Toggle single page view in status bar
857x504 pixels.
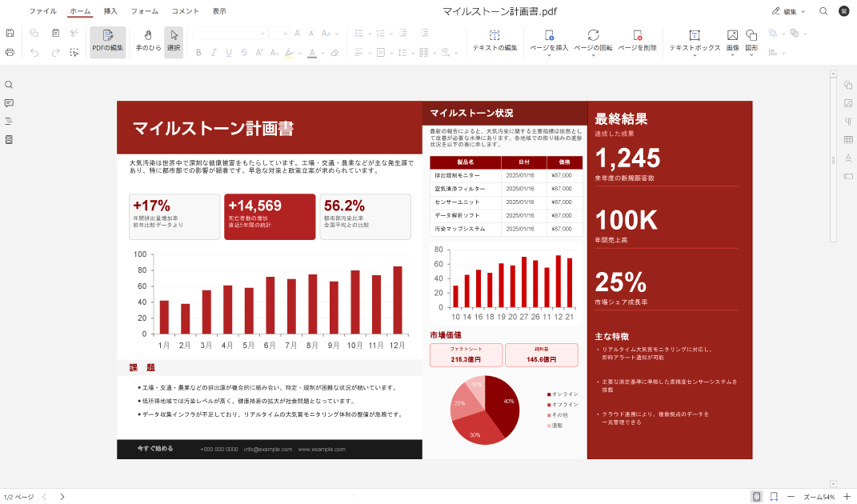coord(756,496)
